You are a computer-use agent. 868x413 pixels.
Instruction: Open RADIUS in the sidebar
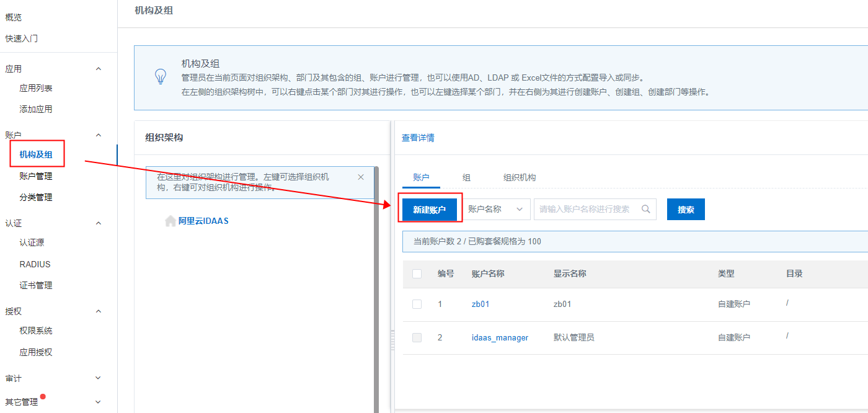click(35, 264)
